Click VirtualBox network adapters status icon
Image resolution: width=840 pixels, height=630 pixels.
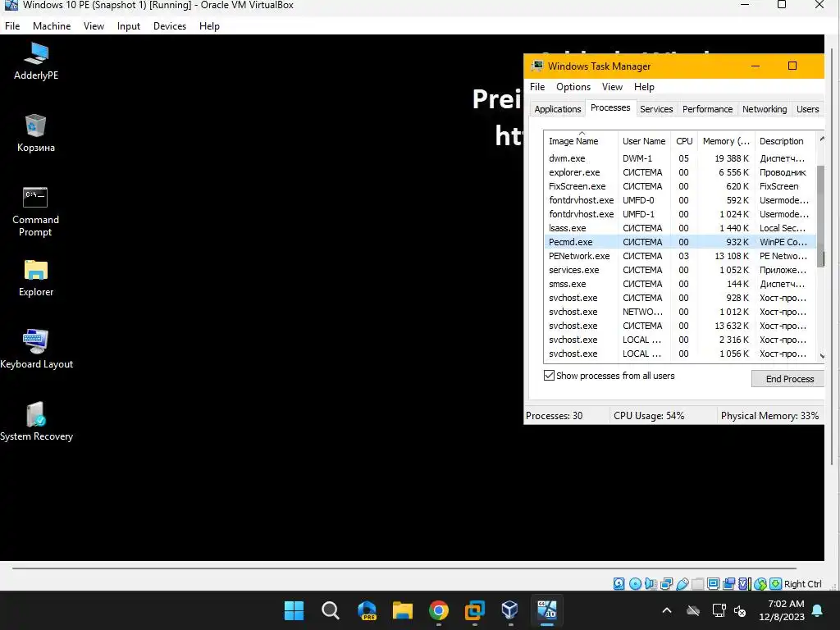pos(667,584)
